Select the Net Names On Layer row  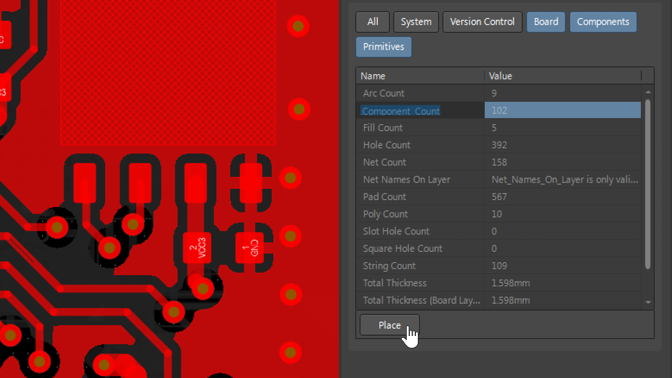498,180
